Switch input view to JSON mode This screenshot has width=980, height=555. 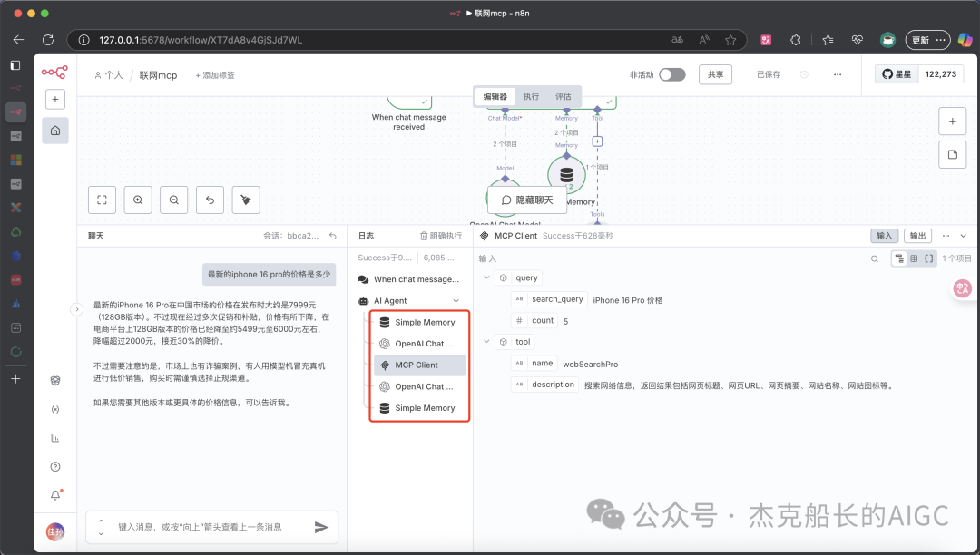pos(929,258)
